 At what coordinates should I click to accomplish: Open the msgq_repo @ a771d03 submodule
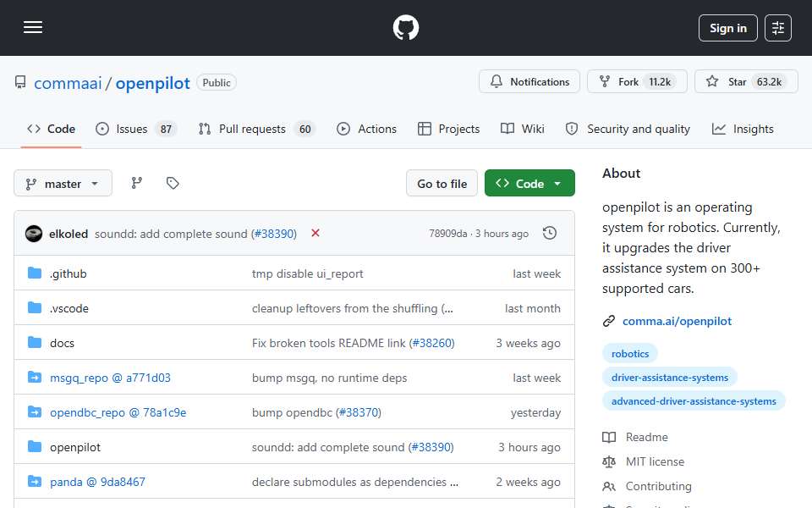pos(110,378)
